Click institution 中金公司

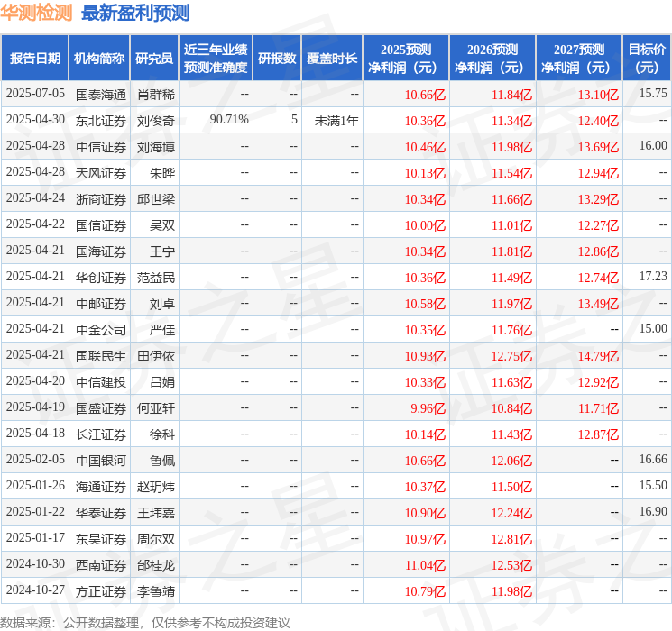(x=101, y=330)
